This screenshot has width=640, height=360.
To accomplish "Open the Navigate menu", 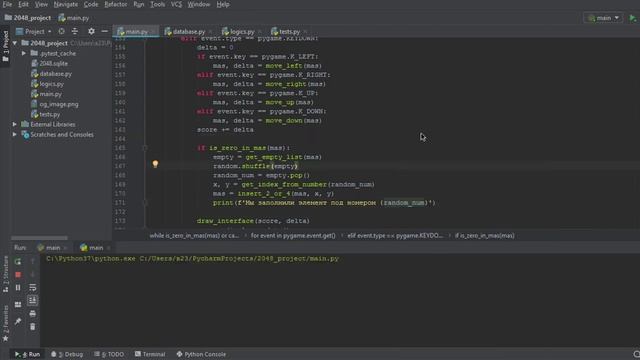I will [66, 4].
